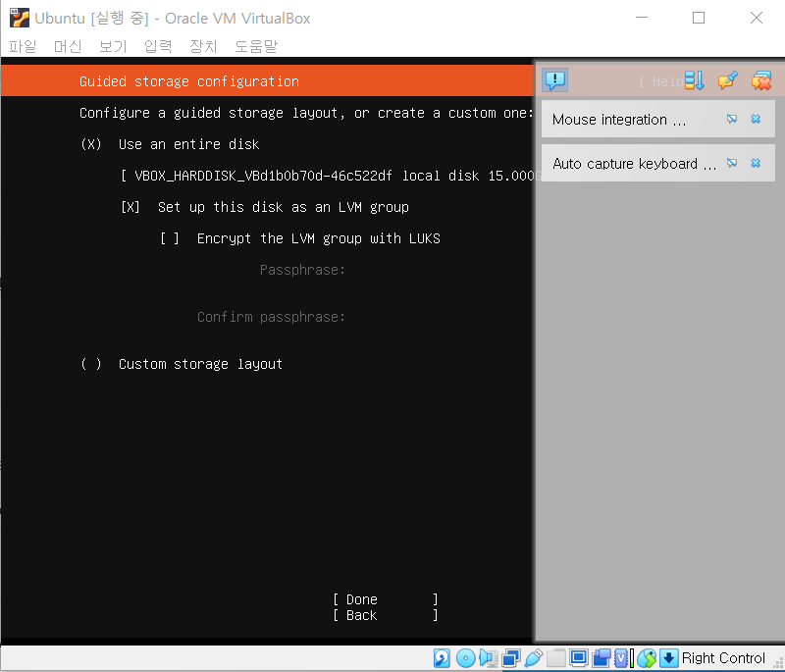Open the 보기 menu

click(113, 46)
